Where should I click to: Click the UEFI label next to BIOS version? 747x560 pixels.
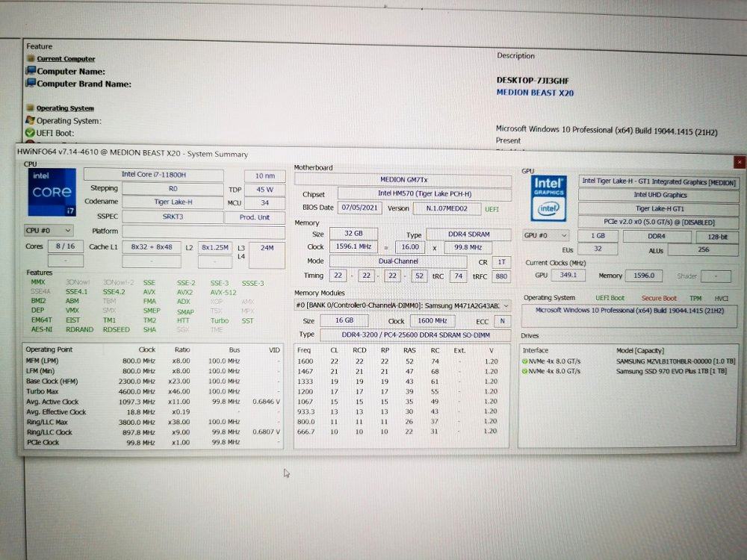(492, 209)
